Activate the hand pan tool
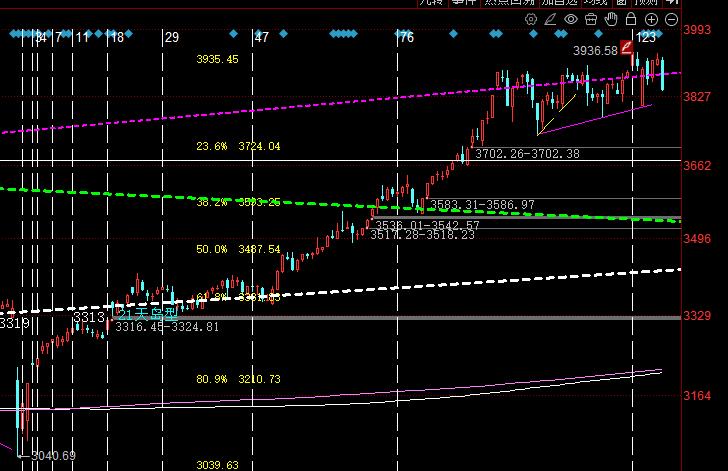The image size is (728, 471). point(611,19)
